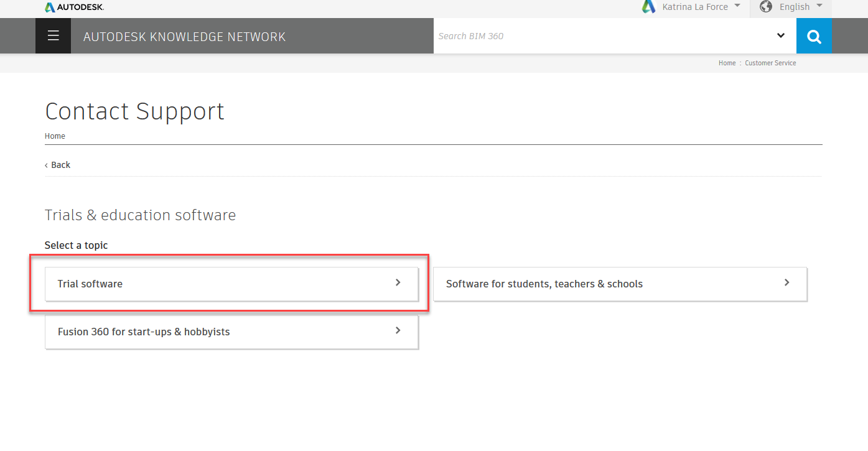Open the Autodesk Knowledge Network title link
The height and width of the screenshot is (451, 868).
click(184, 36)
